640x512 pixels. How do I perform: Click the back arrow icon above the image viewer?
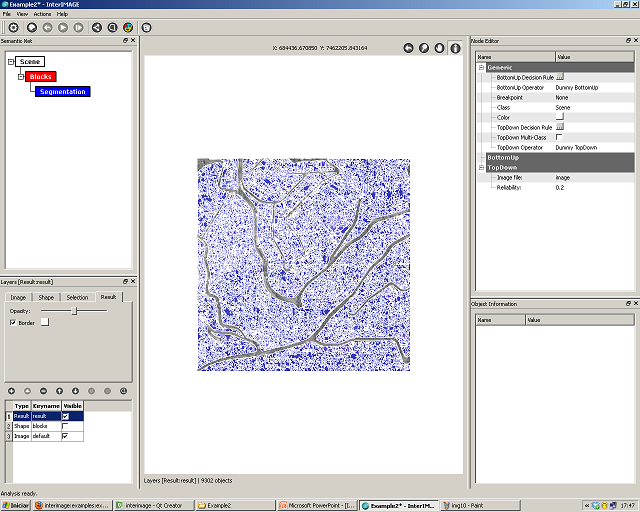(409, 47)
